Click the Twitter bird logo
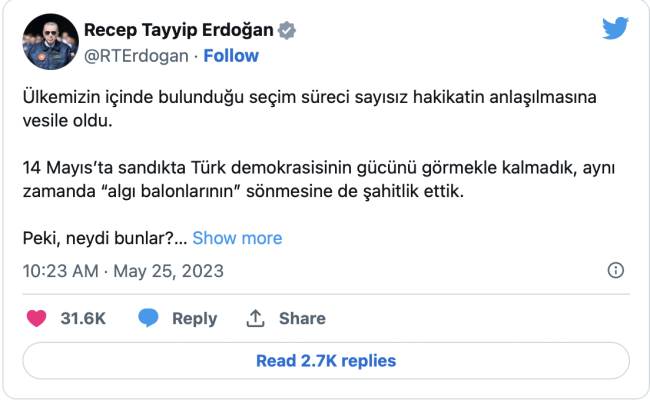 click(615, 28)
